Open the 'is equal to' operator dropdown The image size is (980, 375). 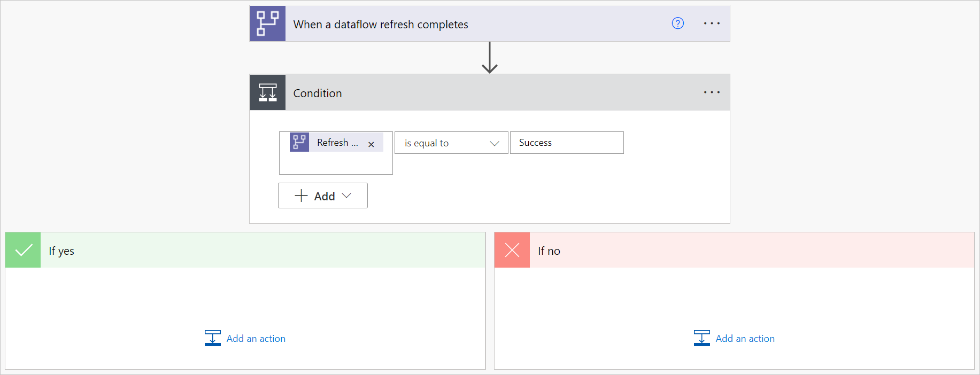(x=451, y=143)
